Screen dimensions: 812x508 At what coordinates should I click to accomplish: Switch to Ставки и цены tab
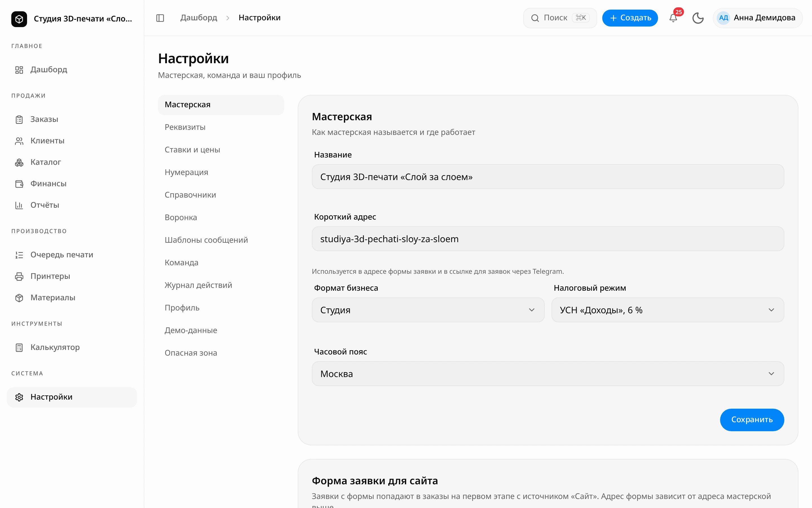221,150
